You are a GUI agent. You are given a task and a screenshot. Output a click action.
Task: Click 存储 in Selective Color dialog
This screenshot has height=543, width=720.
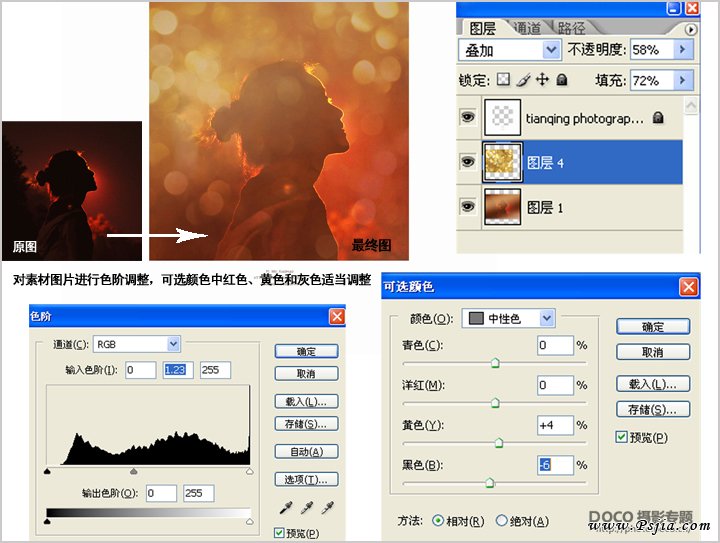pyautogui.click(x=653, y=409)
